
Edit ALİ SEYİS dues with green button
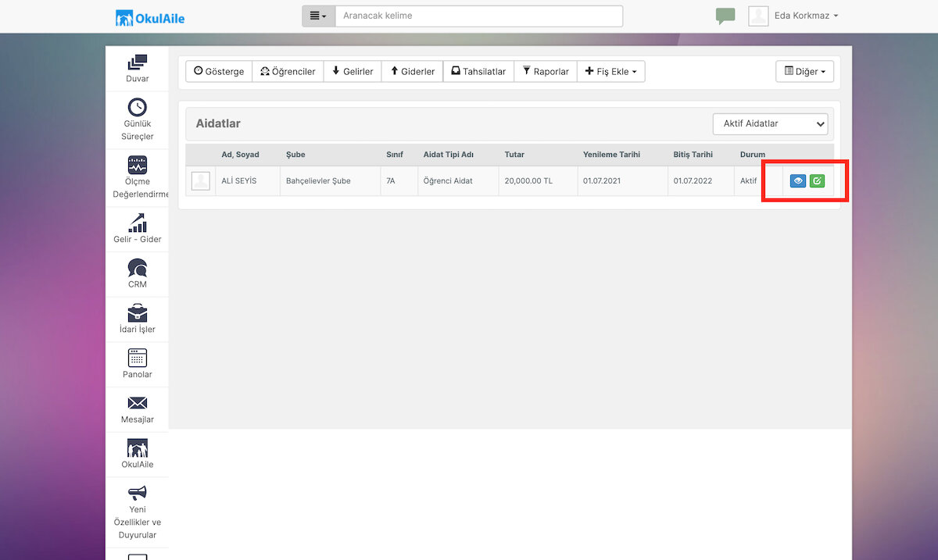pyautogui.click(x=817, y=181)
